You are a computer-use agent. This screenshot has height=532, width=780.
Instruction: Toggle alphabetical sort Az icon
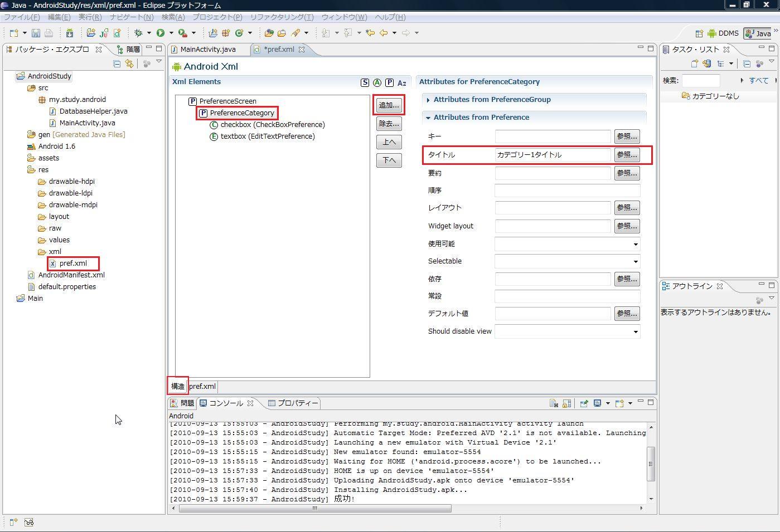tap(401, 82)
